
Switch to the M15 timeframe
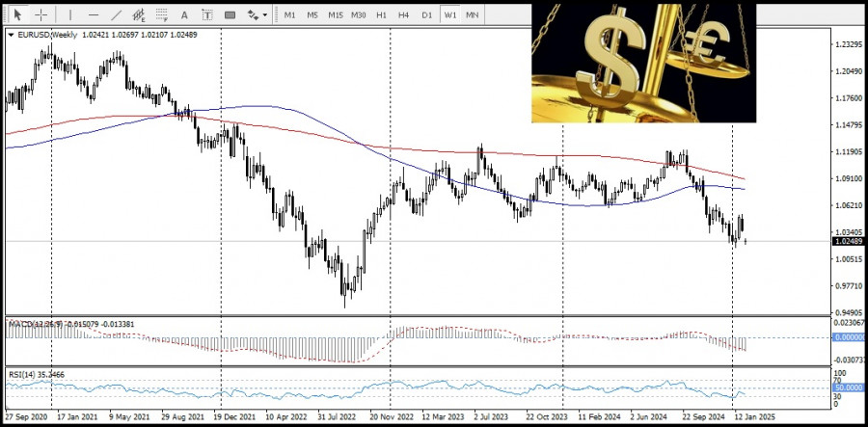(336, 14)
